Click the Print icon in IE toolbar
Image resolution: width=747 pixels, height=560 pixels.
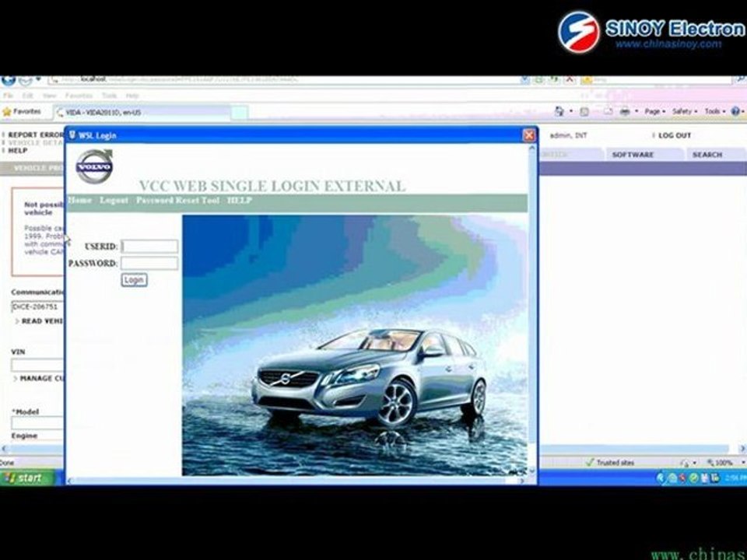pos(625,111)
